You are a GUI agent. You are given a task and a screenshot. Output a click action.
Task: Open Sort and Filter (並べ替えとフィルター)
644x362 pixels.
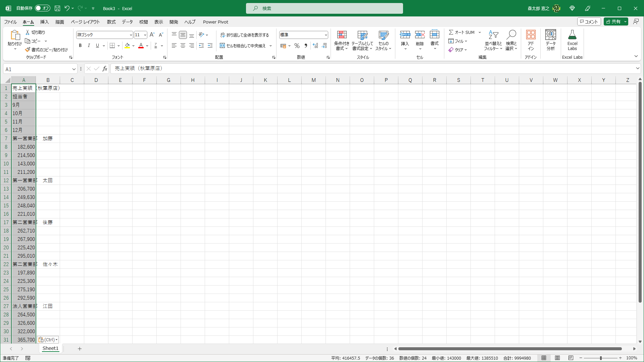point(493,41)
